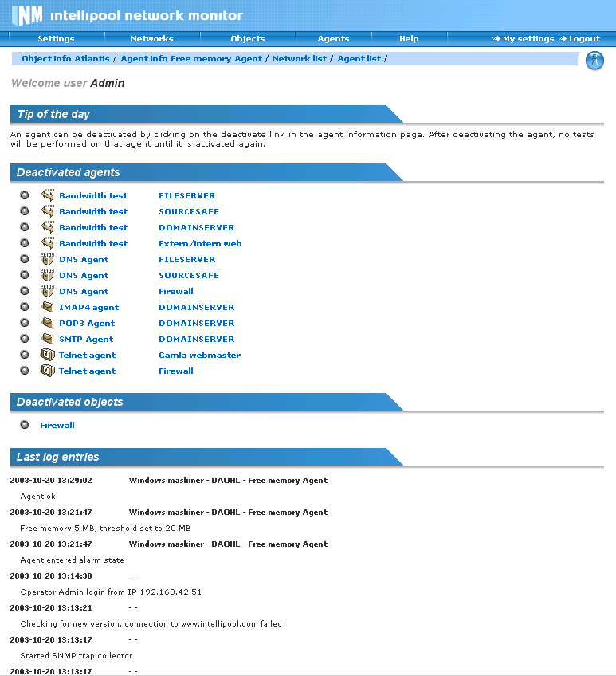The height and width of the screenshot is (676, 616).
Task: Click status dot for Bandwidth test Extern/intern web
Action: click(x=25, y=243)
